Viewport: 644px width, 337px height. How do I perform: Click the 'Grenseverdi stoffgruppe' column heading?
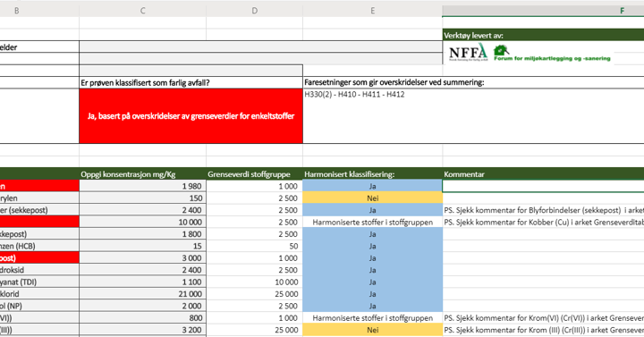tap(255, 174)
